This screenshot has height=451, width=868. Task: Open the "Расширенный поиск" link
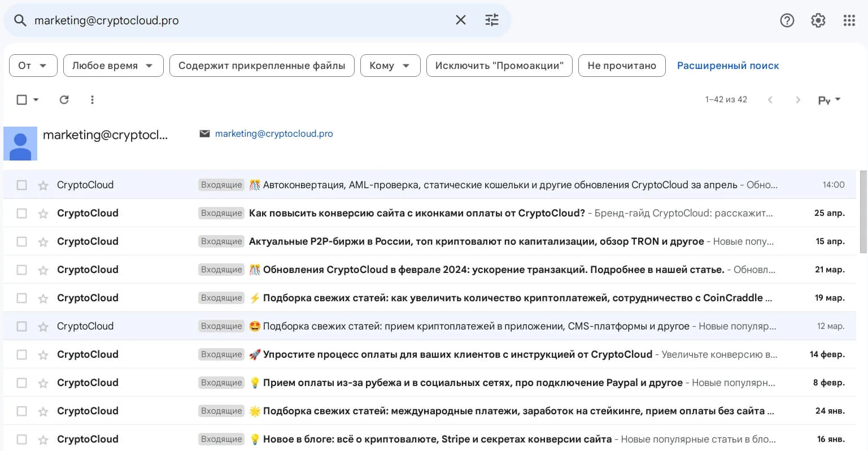point(727,66)
